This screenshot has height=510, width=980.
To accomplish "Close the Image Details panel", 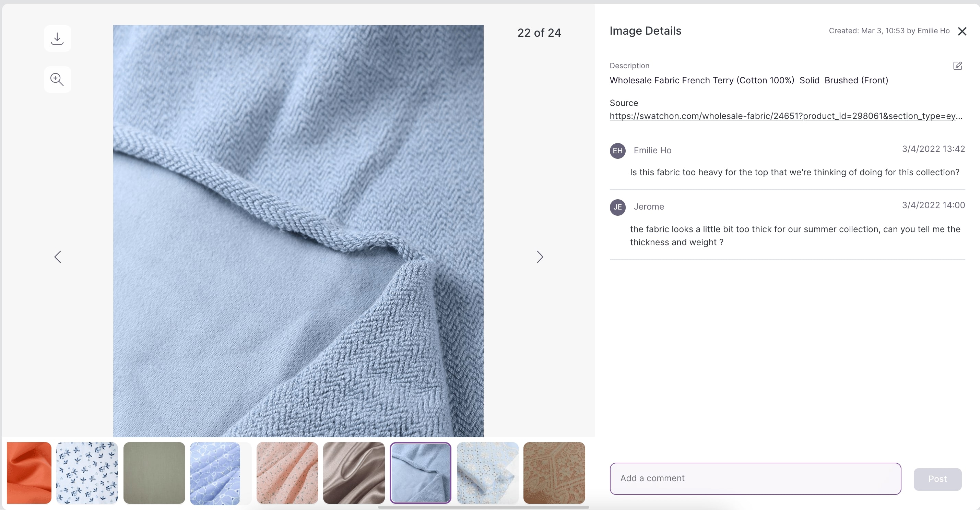I will [962, 31].
